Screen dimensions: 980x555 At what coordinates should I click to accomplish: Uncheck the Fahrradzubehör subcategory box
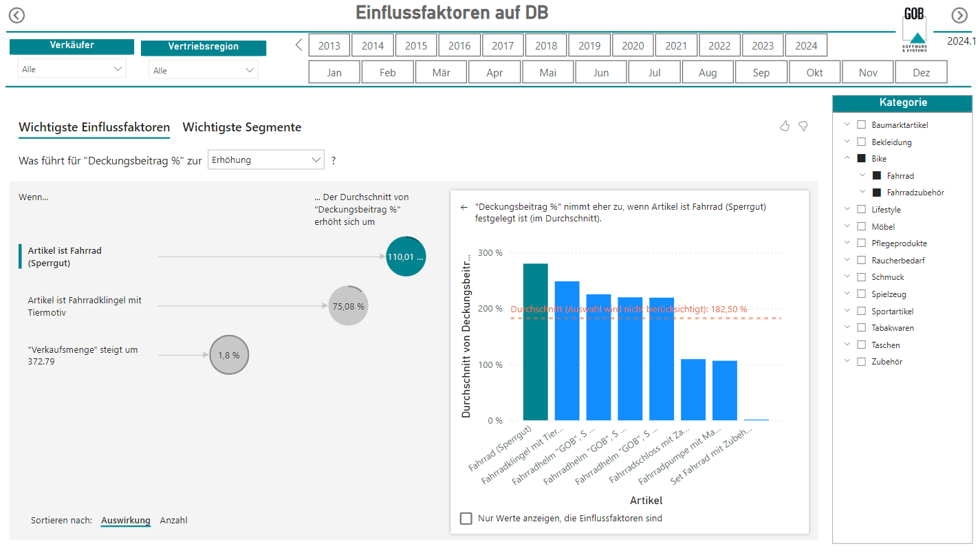coord(876,193)
